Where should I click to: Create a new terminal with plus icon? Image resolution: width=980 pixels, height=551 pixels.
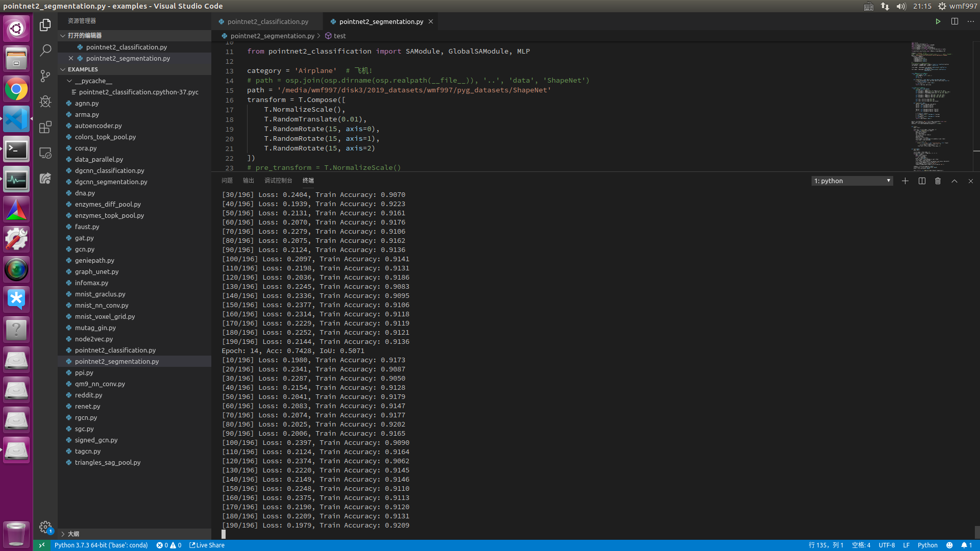pos(905,181)
